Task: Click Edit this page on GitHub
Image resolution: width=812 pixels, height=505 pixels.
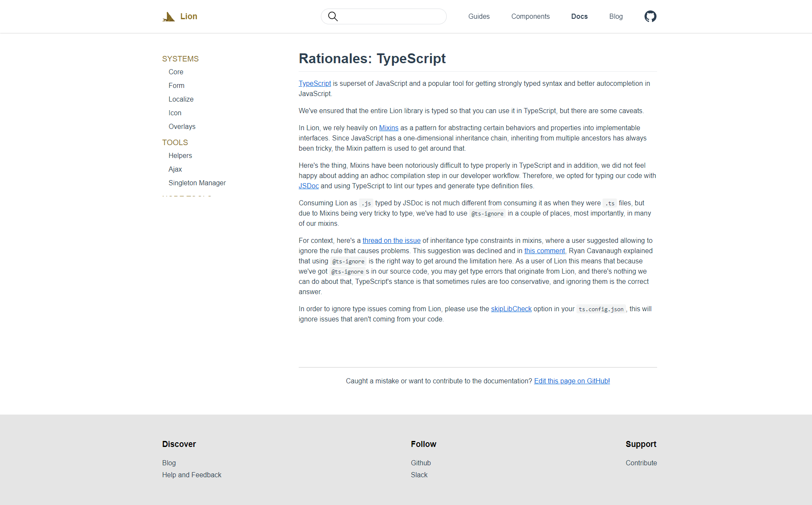Action: click(571, 381)
